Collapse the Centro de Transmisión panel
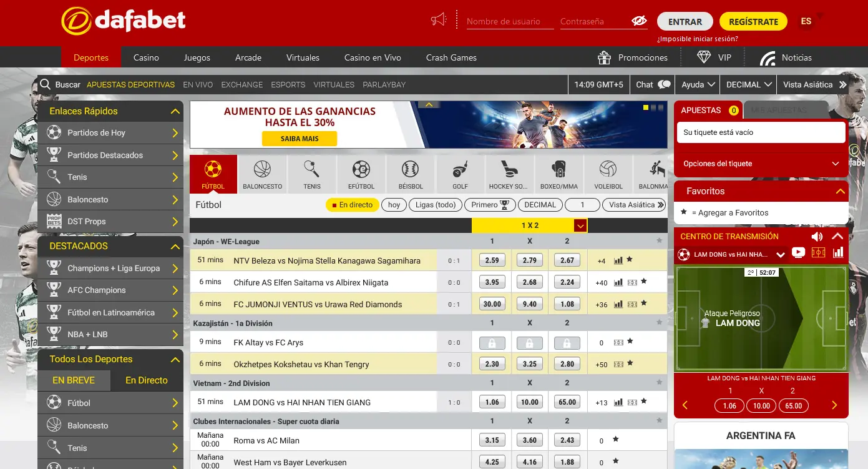This screenshot has width=868, height=469. (837, 236)
